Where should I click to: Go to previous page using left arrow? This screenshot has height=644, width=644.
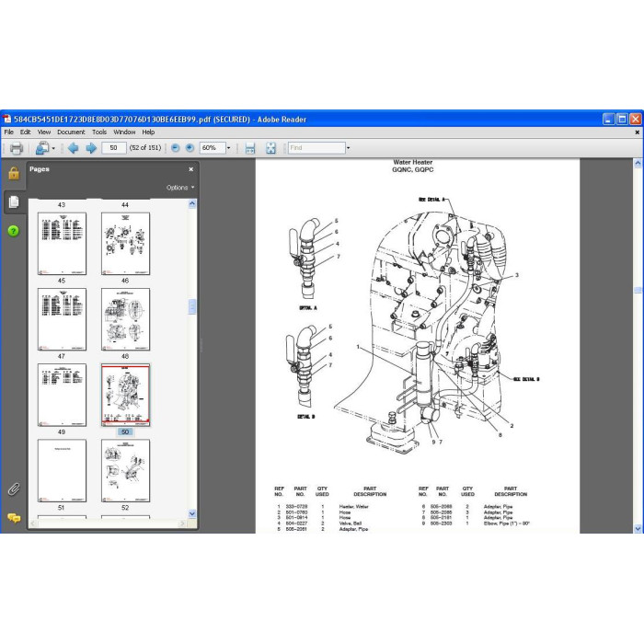[73, 148]
